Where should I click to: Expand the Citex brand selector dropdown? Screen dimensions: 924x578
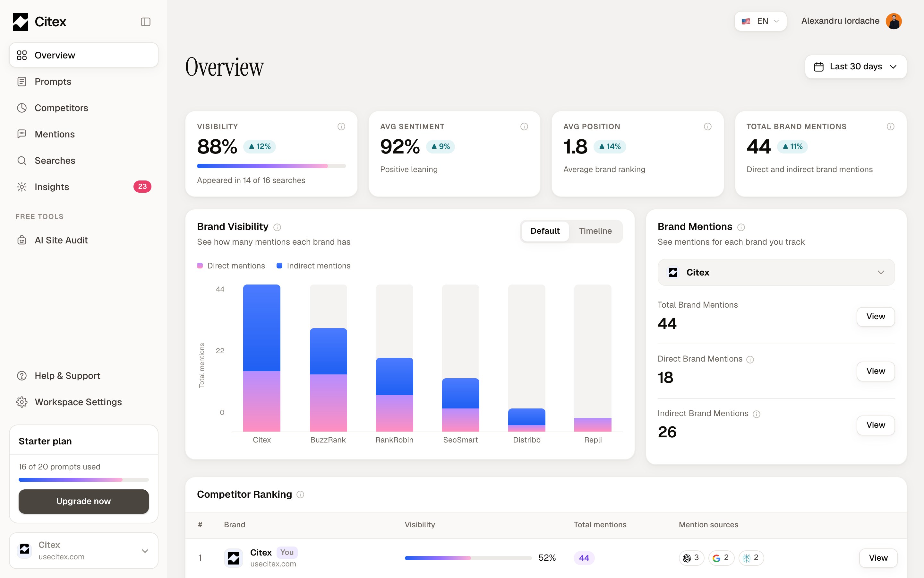pyautogui.click(x=776, y=272)
